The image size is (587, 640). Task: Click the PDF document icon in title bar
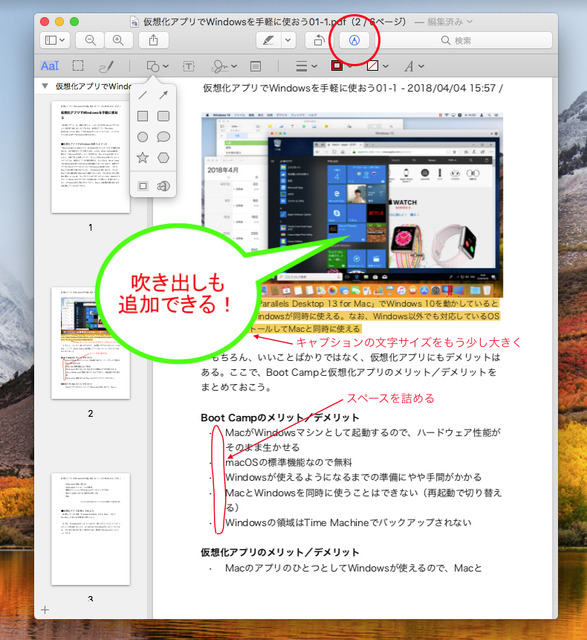pyautogui.click(x=134, y=22)
